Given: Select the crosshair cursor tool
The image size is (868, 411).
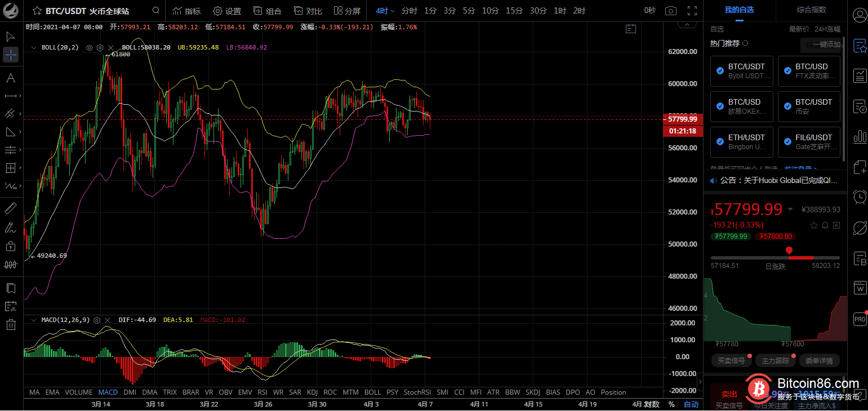Looking at the screenshot, I should [x=10, y=55].
